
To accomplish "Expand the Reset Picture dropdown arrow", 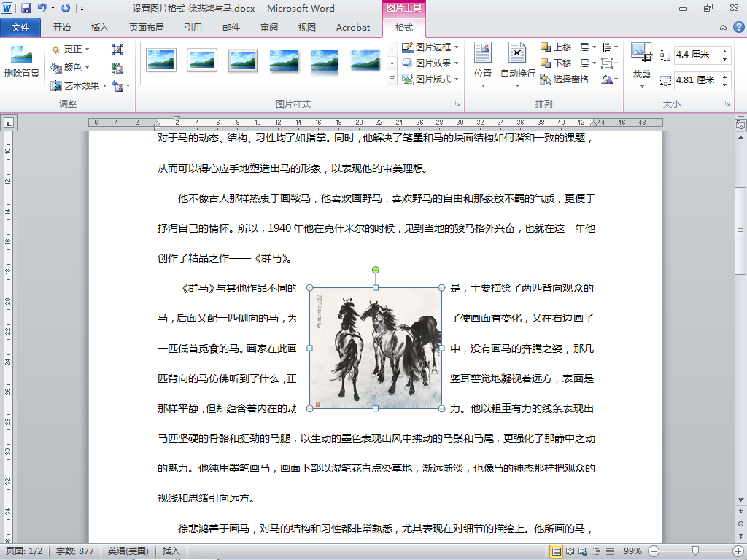I will coord(128,86).
